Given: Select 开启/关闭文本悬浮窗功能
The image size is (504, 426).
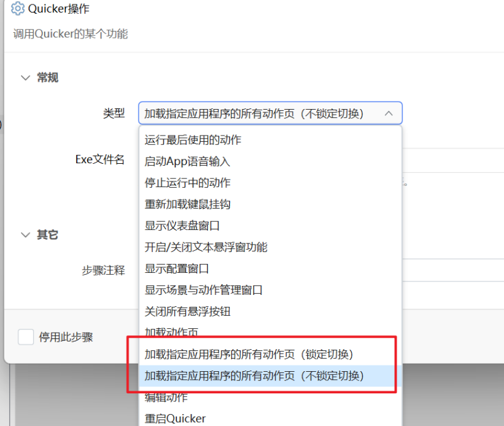Looking at the screenshot, I should [270, 247].
